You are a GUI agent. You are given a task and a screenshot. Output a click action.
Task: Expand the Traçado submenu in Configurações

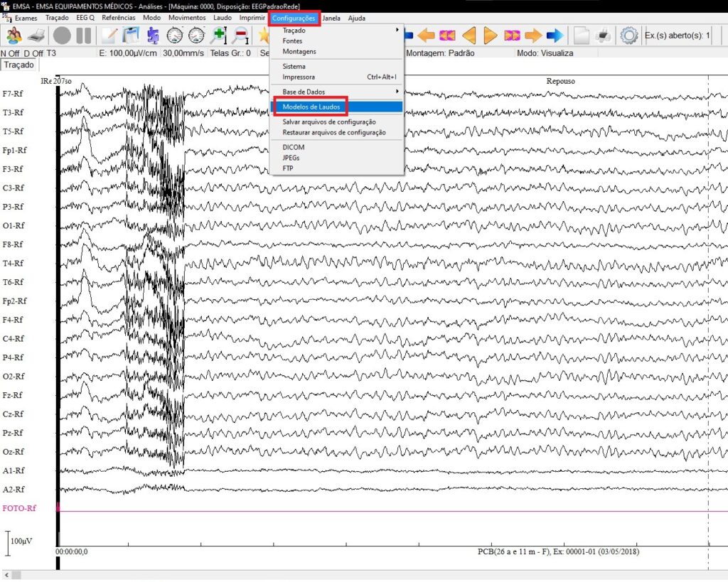tap(294, 31)
